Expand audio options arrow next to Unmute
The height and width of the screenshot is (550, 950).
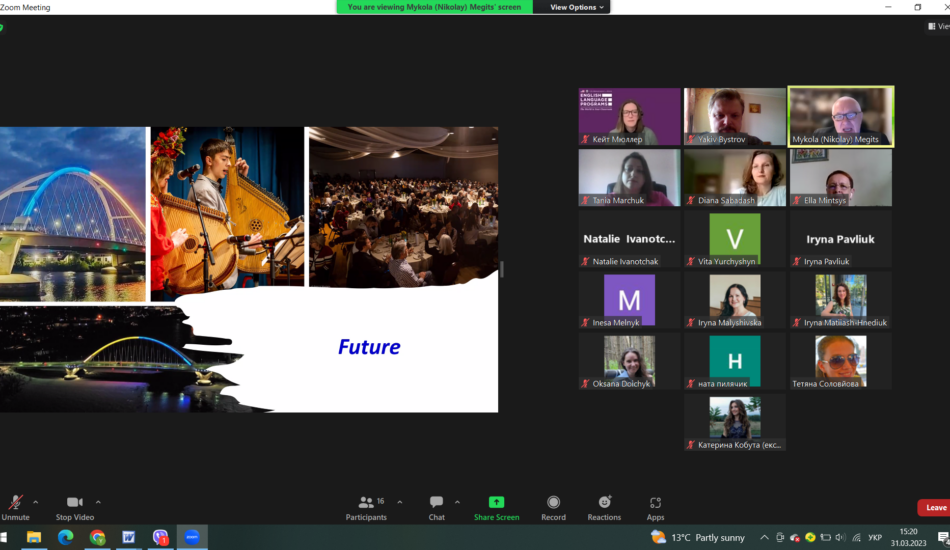point(36,502)
